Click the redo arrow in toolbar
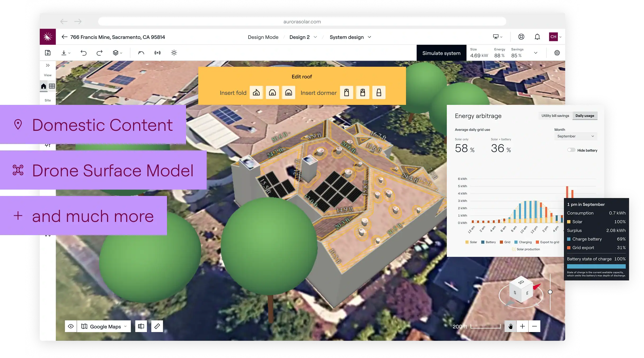Viewport: 644px width, 358px height. click(x=99, y=53)
